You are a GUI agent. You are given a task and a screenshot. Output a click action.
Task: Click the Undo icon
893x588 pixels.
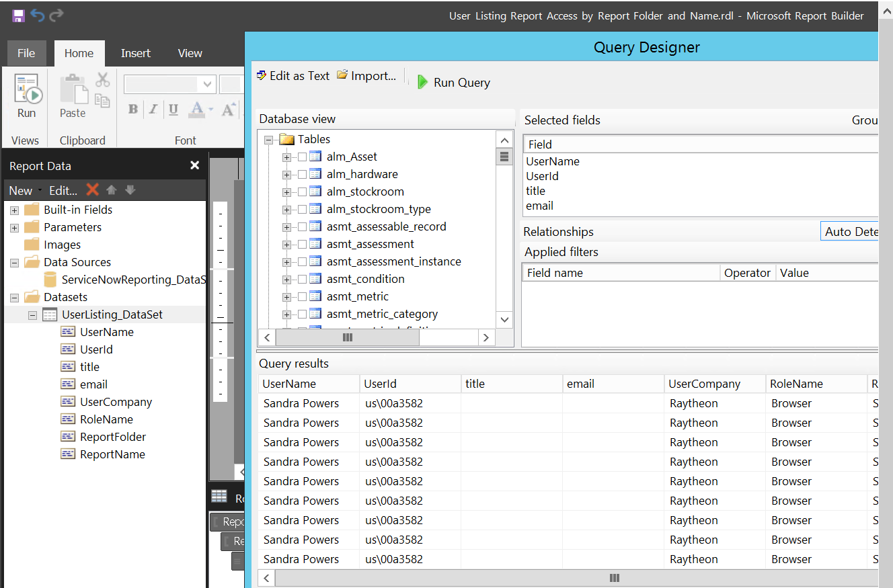(38, 14)
